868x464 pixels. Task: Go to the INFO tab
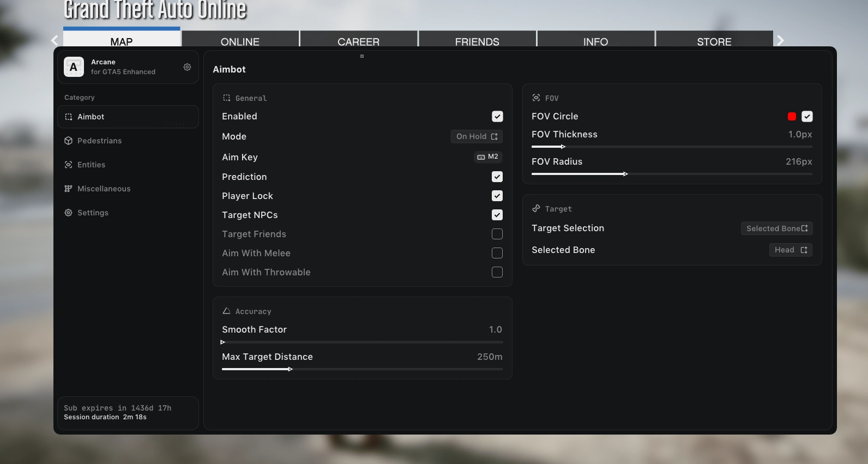pos(595,39)
